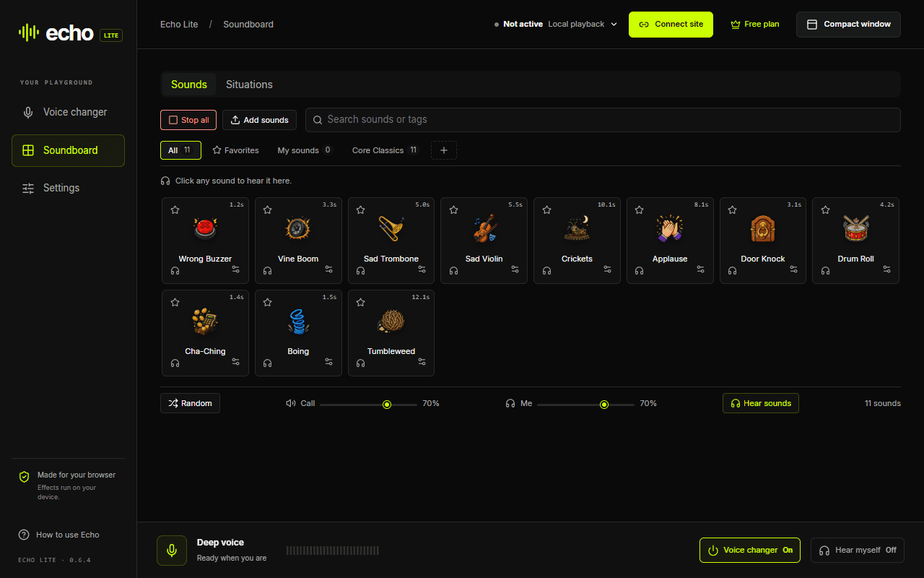Image resolution: width=924 pixels, height=578 pixels.
Task: Play the Drum Roll thumbnail
Action: point(856,229)
